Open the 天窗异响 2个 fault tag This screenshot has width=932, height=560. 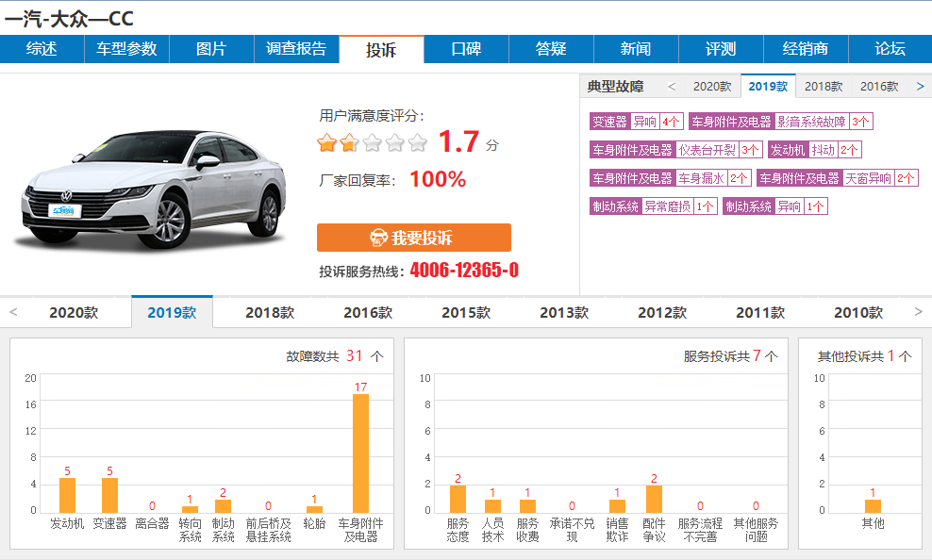(x=838, y=178)
